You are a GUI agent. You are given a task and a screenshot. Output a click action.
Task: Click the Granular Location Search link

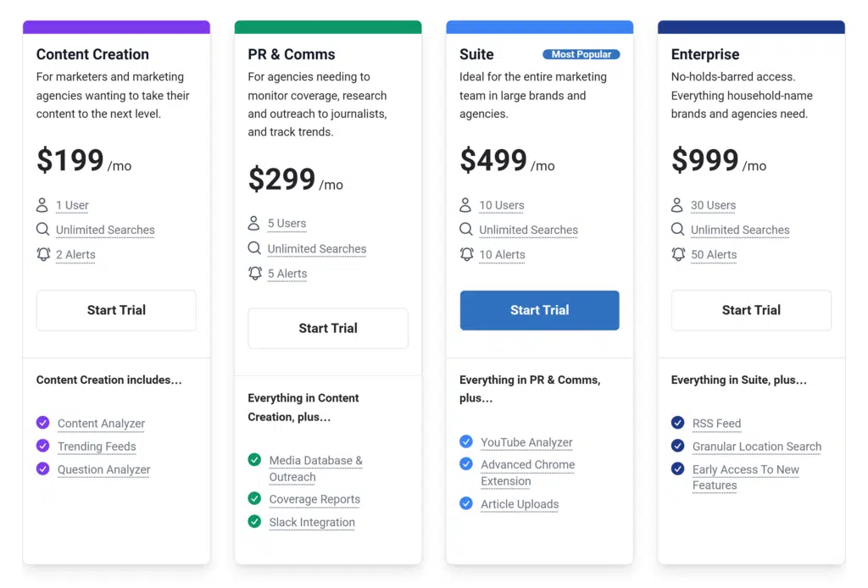pyautogui.click(x=756, y=447)
